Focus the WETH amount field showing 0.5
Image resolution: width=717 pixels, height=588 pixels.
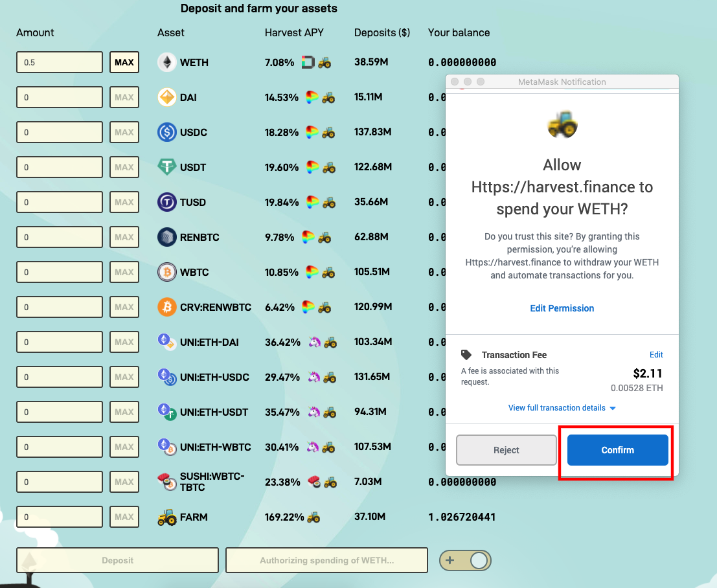coord(60,62)
